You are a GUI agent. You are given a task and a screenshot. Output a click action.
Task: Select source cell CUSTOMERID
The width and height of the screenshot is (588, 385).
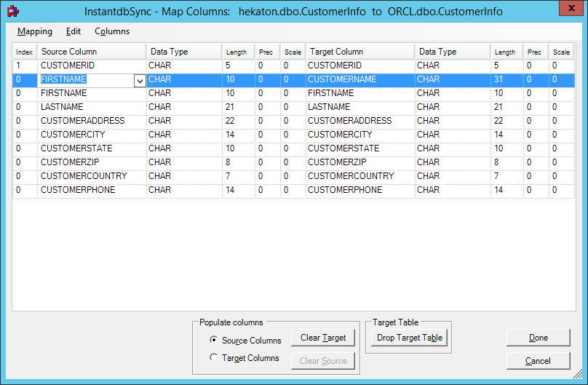(x=92, y=66)
